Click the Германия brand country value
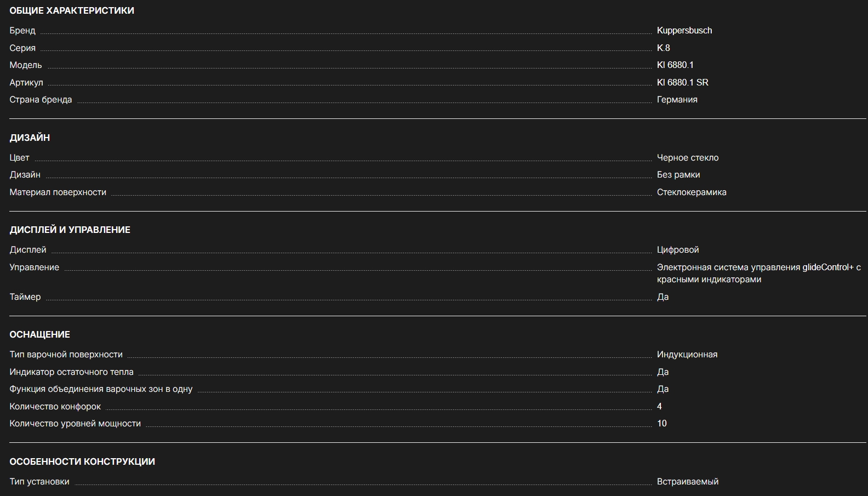The height and width of the screenshot is (496, 868). (677, 100)
